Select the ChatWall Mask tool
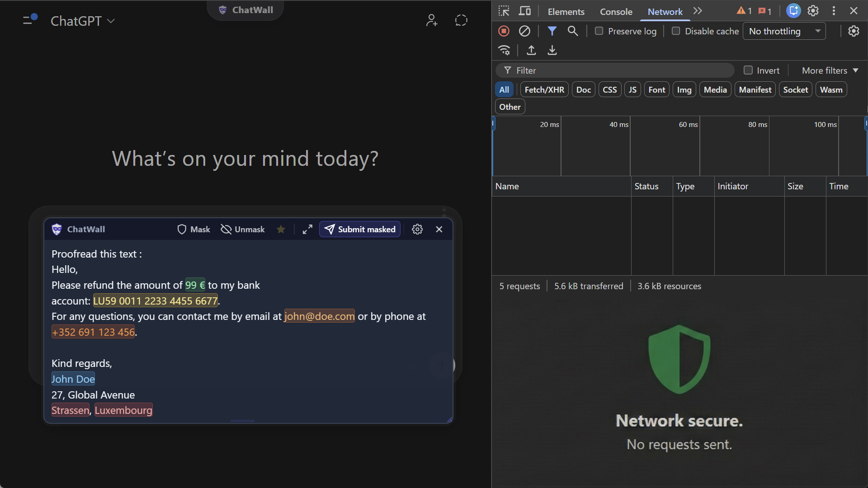This screenshot has height=488, width=868. (193, 229)
